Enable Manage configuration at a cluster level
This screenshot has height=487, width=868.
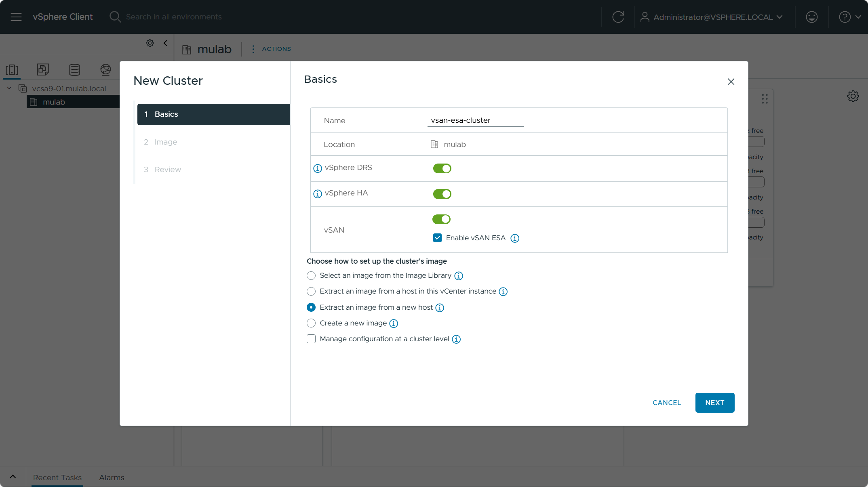311,339
